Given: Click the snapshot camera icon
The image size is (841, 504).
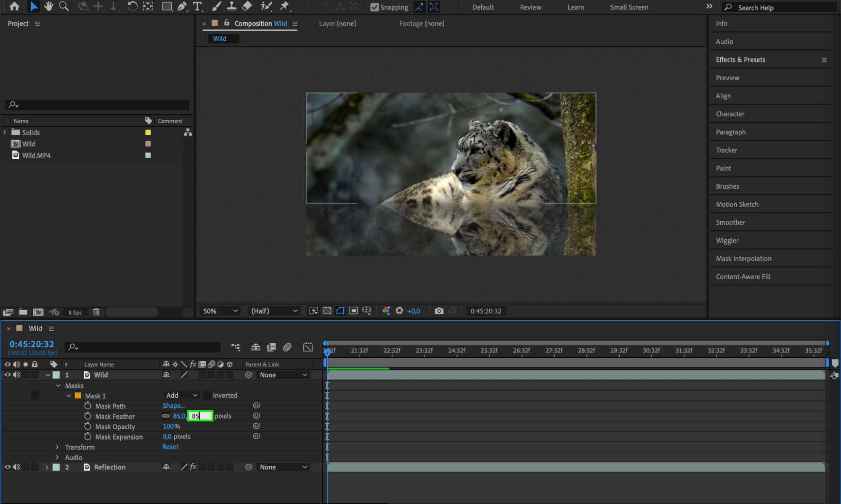Looking at the screenshot, I should pyautogui.click(x=439, y=311).
